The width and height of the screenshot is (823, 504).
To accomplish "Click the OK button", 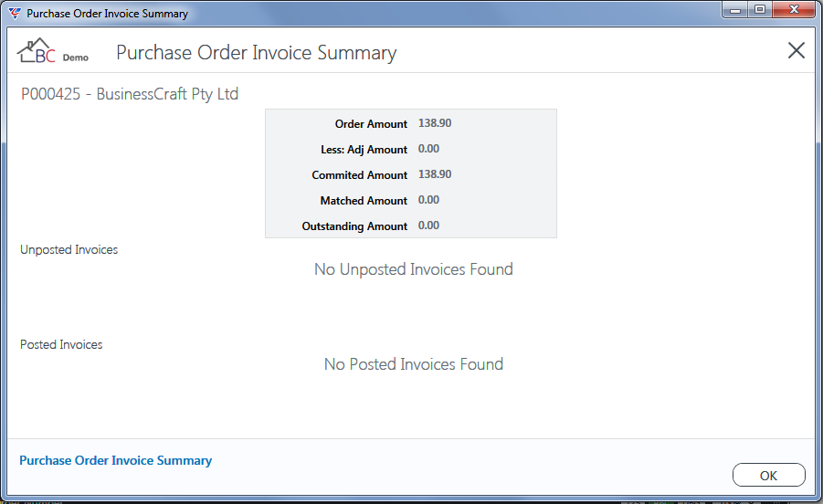I will click(768, 475).
